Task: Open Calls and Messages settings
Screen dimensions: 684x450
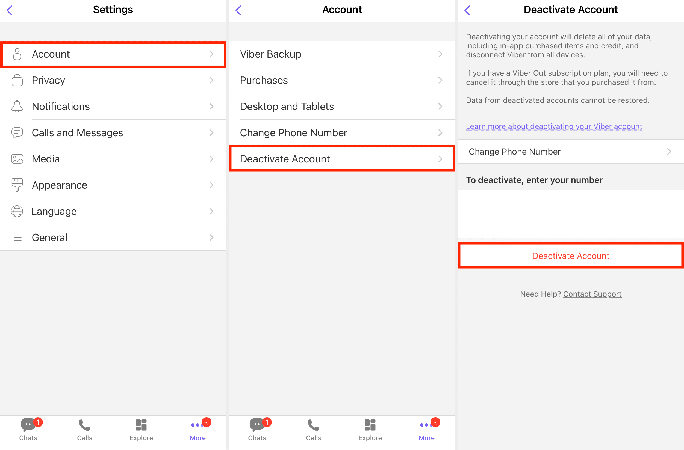Action: [x=113, y=132]
